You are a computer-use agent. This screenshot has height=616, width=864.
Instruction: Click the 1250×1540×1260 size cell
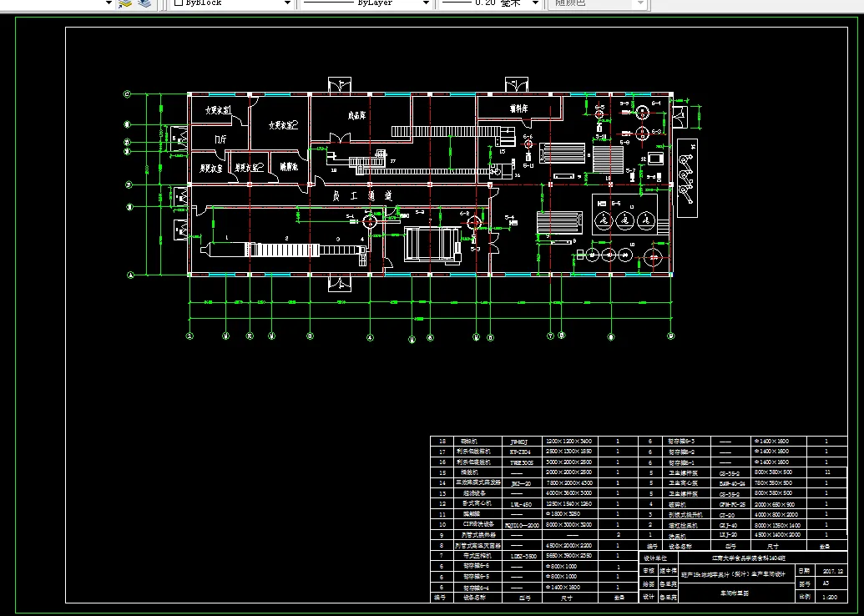pos(569,504)
